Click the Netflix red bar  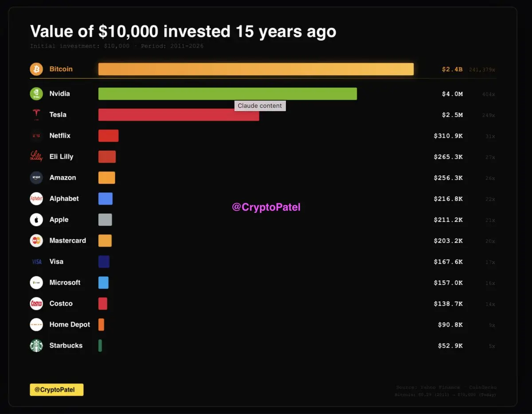click(108, 136)
